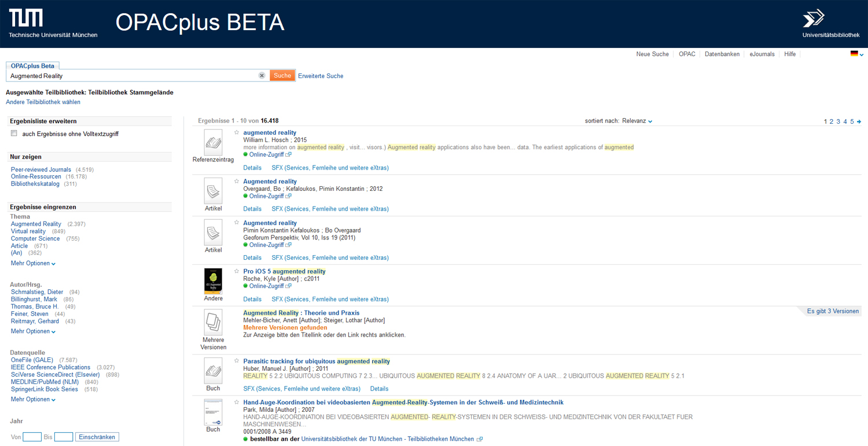This screenshot has height=446, width=868.
Task: Open eJournals menu item
Action: point(762,54)
